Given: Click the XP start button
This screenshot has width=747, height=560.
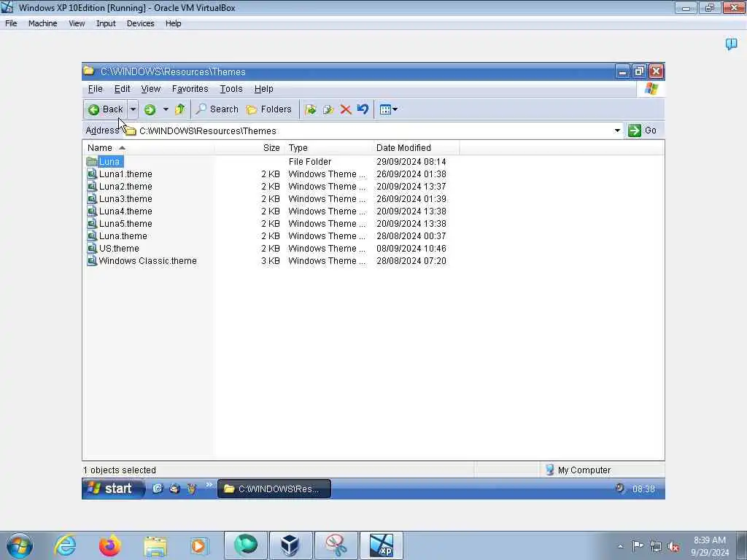Looking at the screenshot, I should (x=113, y=489).
